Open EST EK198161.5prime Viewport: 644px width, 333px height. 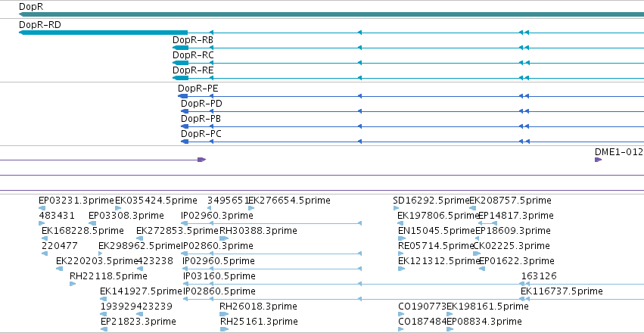(x=487, y=307)
